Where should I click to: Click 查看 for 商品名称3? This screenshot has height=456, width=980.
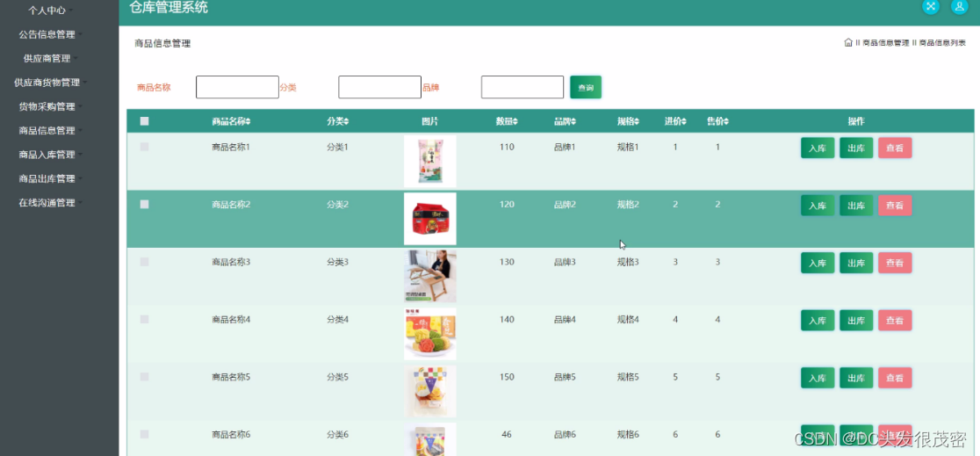(895, 264)
